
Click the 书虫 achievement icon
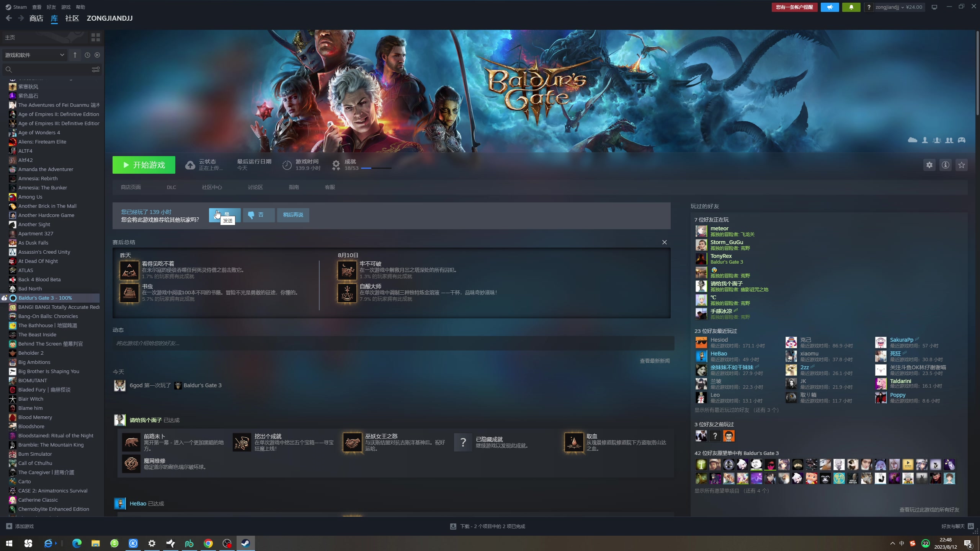pos(129,293)
